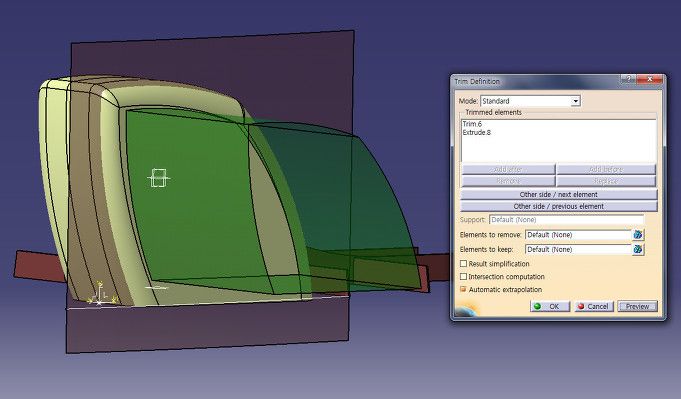Click the Support input field
This screenshot has width=681, height=399.
pyautogui.click(x=566, y=220)
